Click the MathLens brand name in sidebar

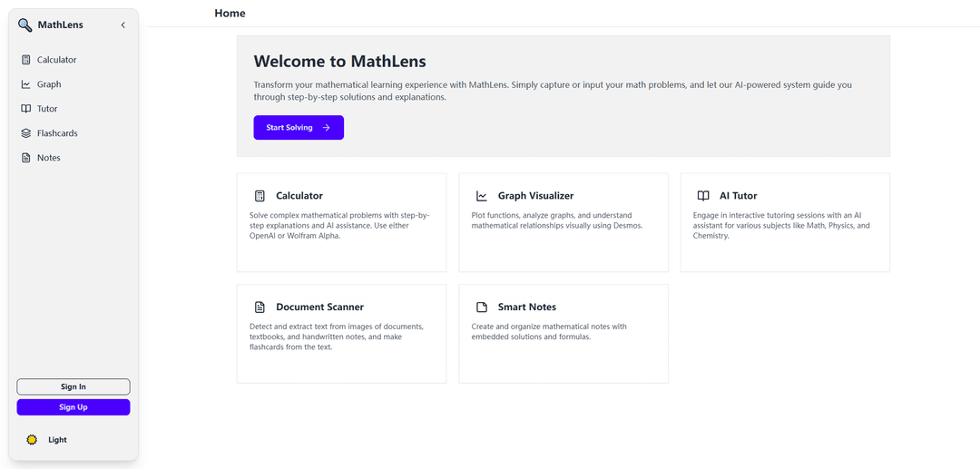coord(60,25)
